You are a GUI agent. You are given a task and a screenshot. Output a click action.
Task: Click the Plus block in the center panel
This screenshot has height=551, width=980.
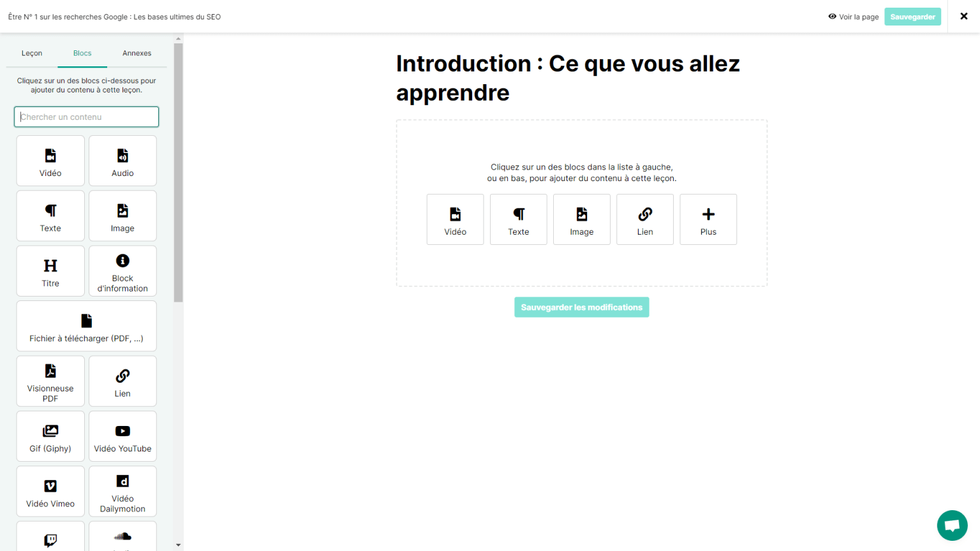coord(708,219)
